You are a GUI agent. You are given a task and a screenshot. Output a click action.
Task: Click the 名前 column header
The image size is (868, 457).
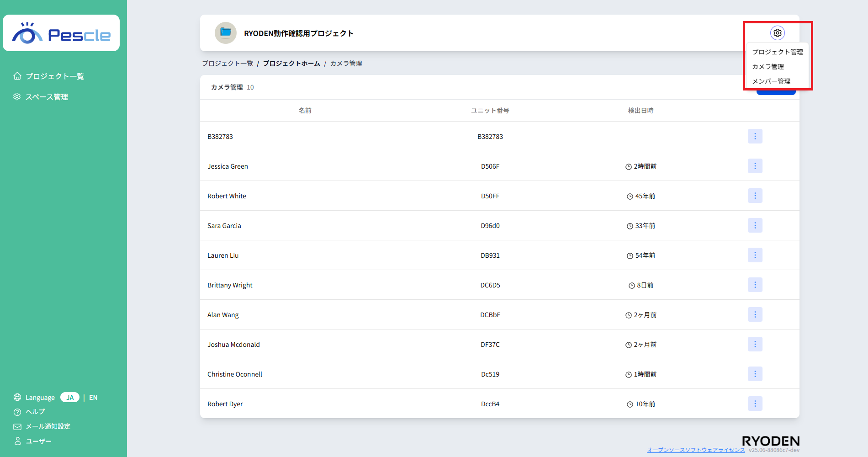click(x=305, y=111)
